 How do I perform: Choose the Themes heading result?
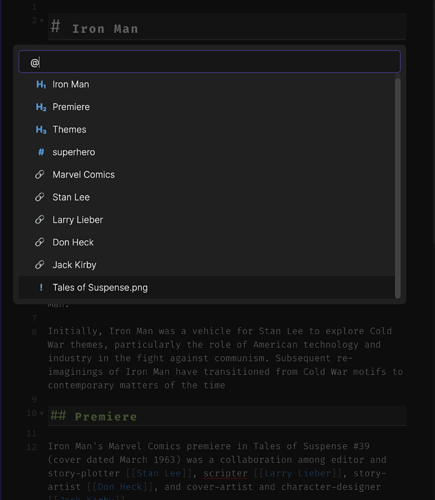tap(207, 130)
